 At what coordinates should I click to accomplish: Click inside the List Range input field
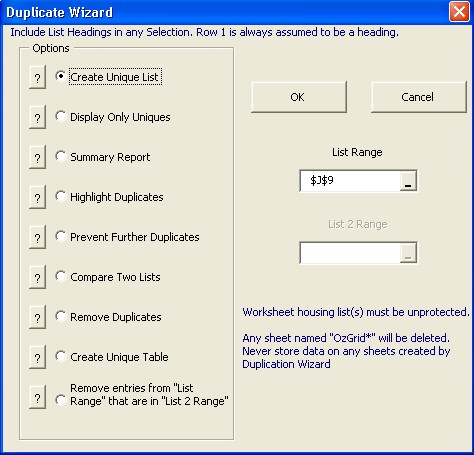tap(350, 181)
